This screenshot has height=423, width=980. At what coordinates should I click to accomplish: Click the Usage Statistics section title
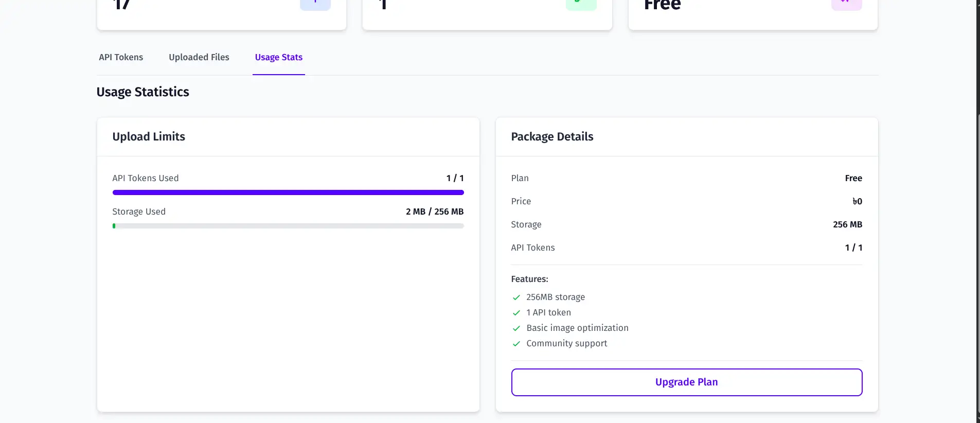click(142, 92)
